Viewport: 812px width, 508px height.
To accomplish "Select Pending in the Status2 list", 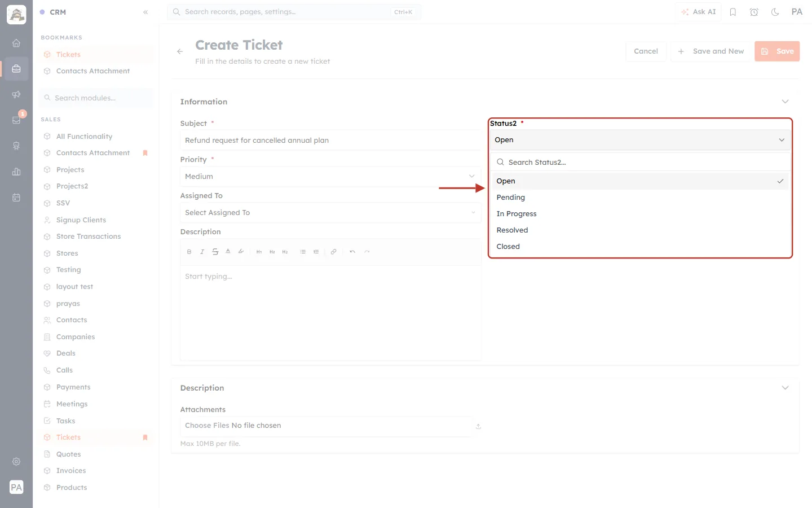I will click(x=640, y=198).
